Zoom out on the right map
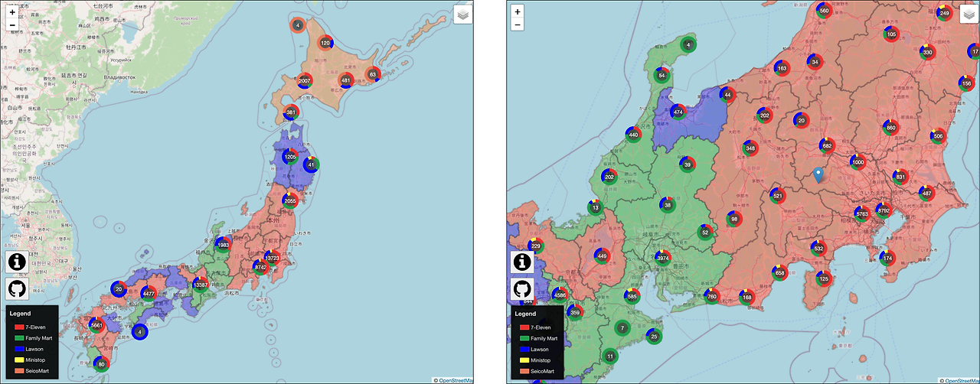 pos(518,24)
